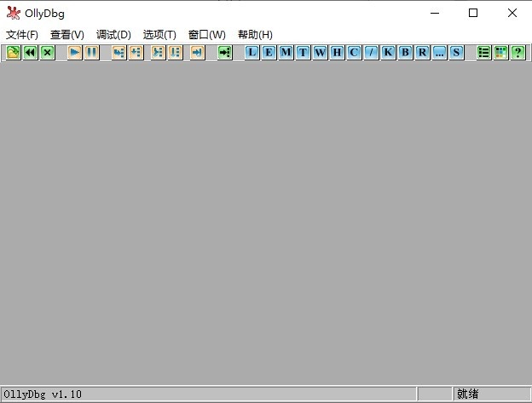
Task: Open the 调试(D) menu
Action: [x=113, y=35]
